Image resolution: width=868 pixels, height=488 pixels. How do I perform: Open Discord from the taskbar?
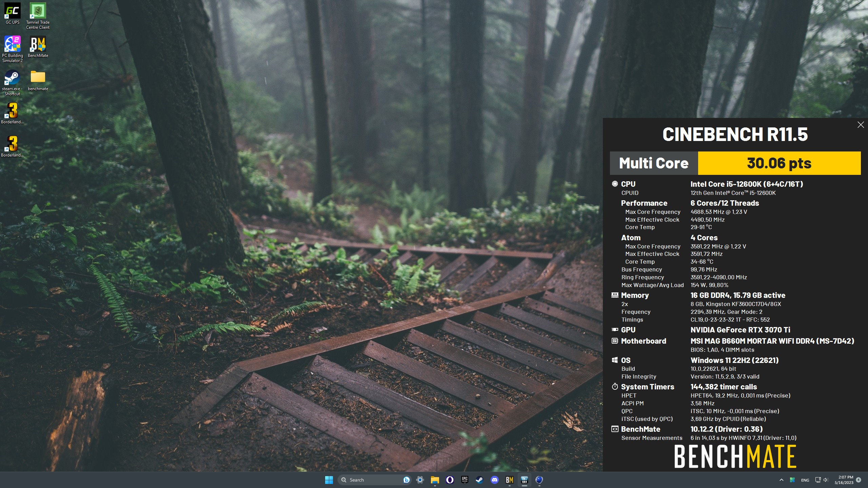tap(495, 480)
